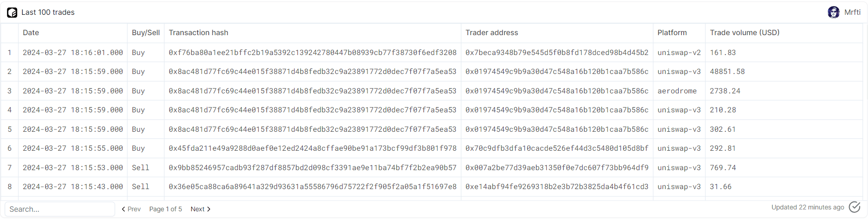The height and width of the screenshot is (221, 868).
Task: Click the checkmark status icon next to Updated
Action: tap(855, 207)
